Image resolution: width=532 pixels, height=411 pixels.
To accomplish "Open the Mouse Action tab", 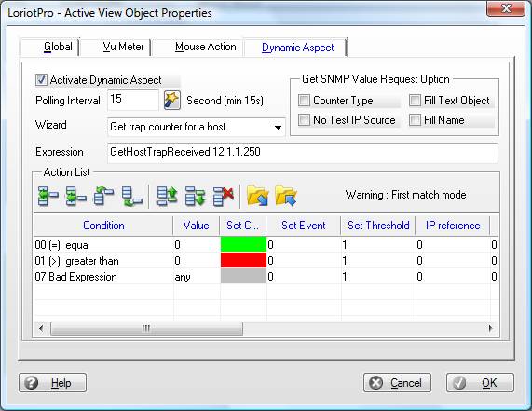I will point(206,47).
